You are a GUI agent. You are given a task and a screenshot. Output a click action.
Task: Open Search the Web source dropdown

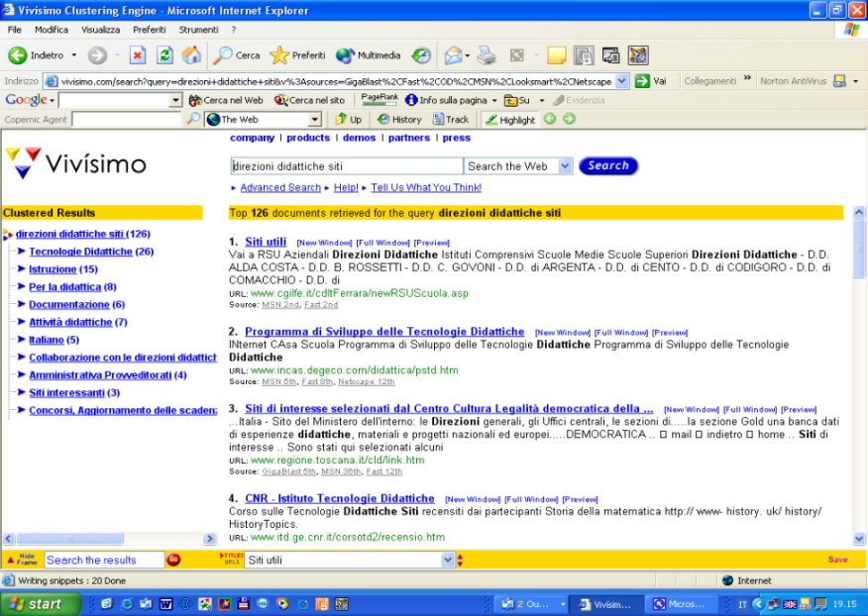click(x=565, y=166)
